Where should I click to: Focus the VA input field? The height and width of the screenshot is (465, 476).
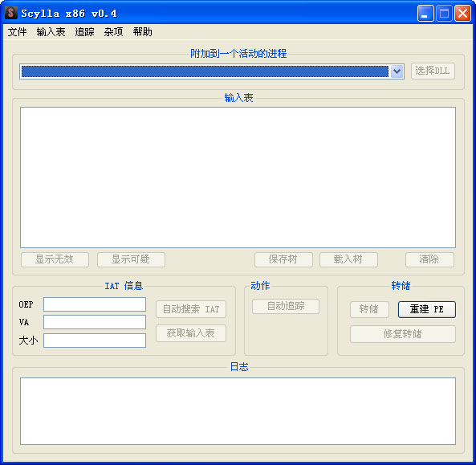pos(95,322)
